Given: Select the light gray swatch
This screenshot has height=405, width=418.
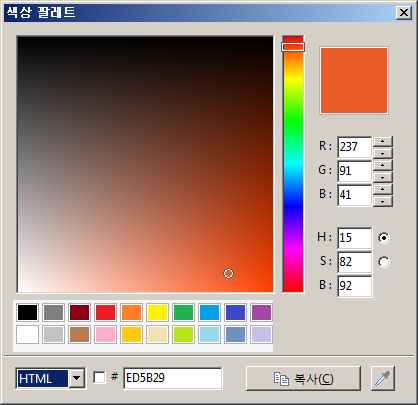Looking at the screenshot, I should click(54, 335).
